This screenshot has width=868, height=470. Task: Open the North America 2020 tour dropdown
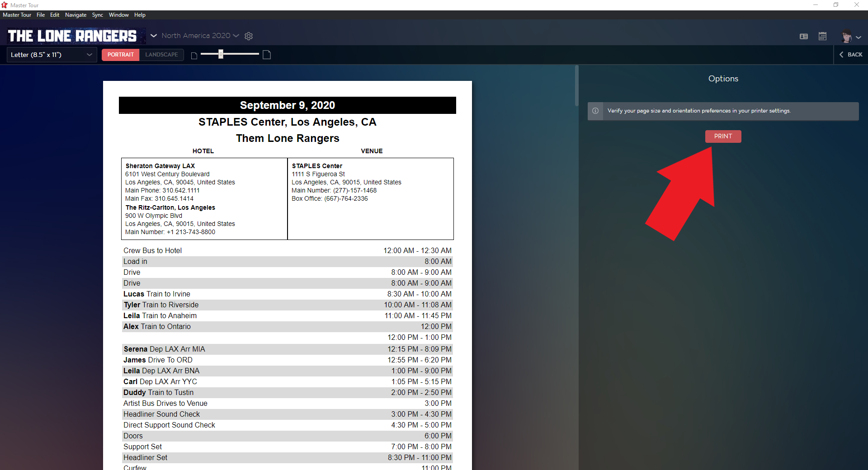click(200, 36)
